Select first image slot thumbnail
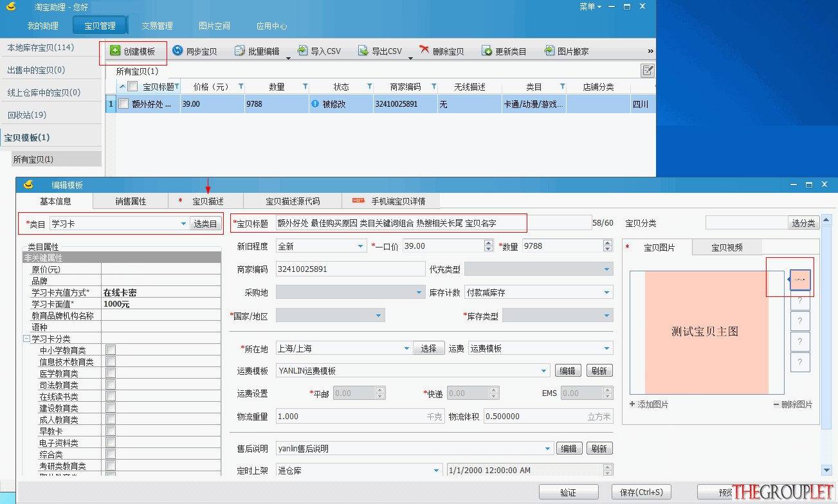Viewport: 838px width, 504px height. (x=800, y=280)
